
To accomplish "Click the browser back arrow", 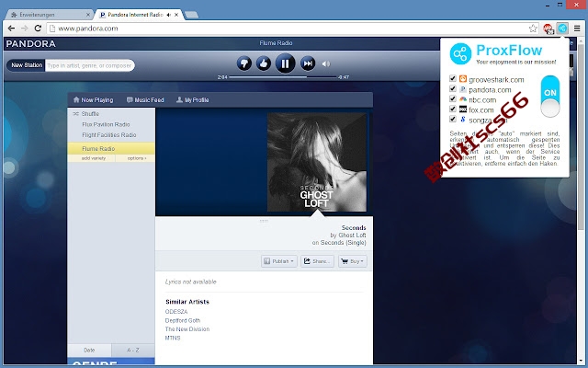I will coord(11,29).
